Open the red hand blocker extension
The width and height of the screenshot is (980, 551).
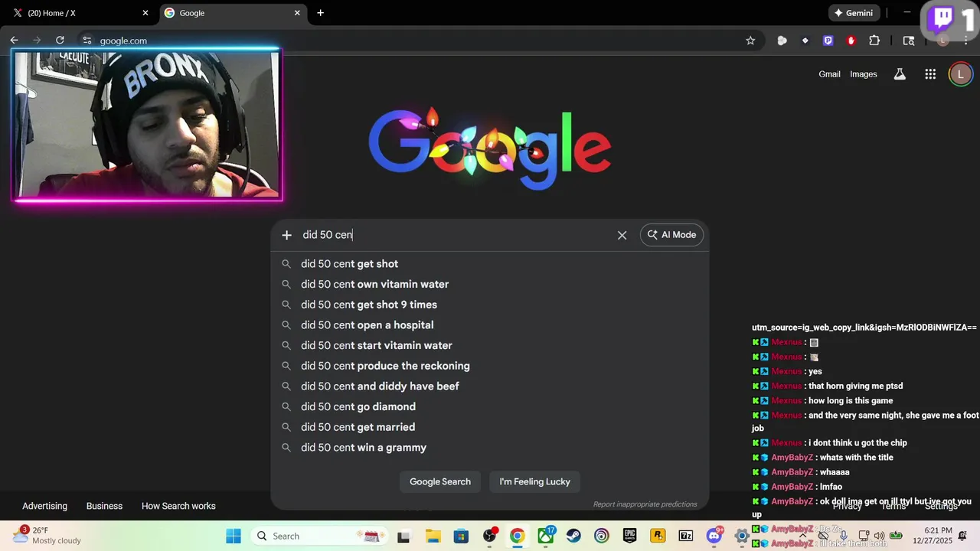[851, 41]
